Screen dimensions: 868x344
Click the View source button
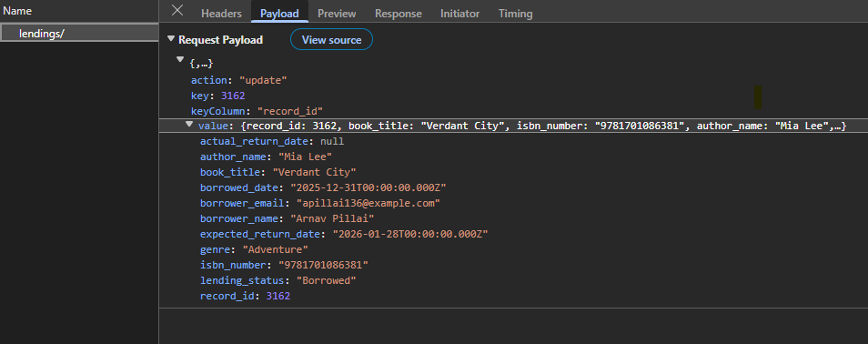point(331,40)
